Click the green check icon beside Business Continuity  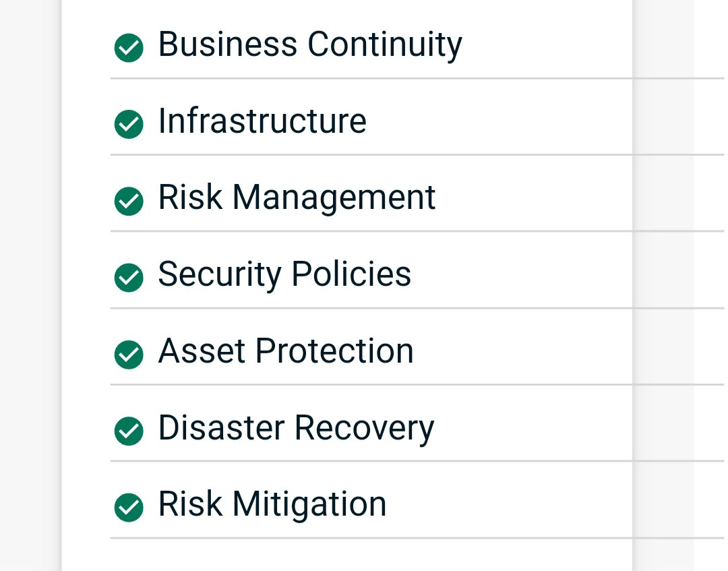point(129,48)
